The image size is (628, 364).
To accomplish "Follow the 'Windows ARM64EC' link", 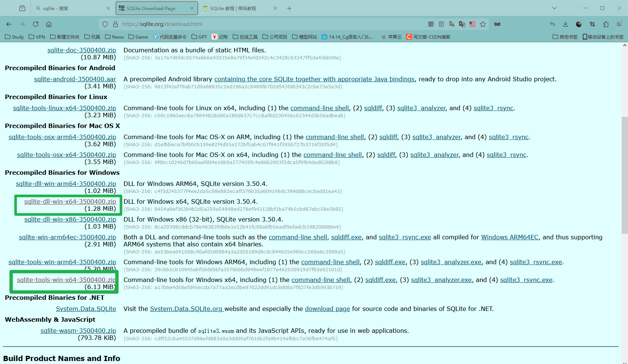I will click(x=510, y=237).
